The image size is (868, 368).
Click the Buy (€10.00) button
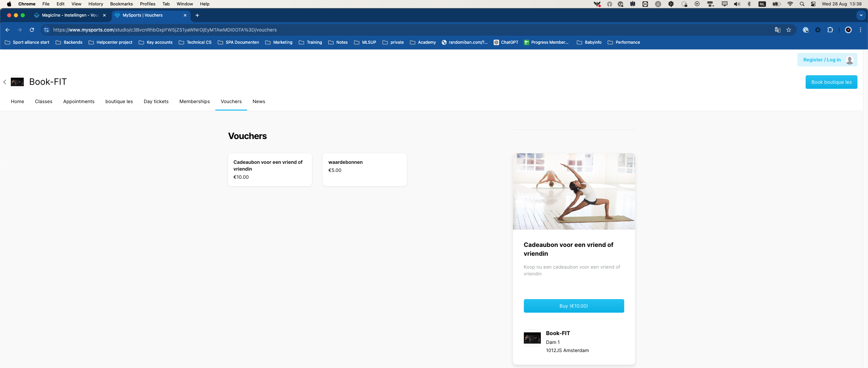[574, 306]
